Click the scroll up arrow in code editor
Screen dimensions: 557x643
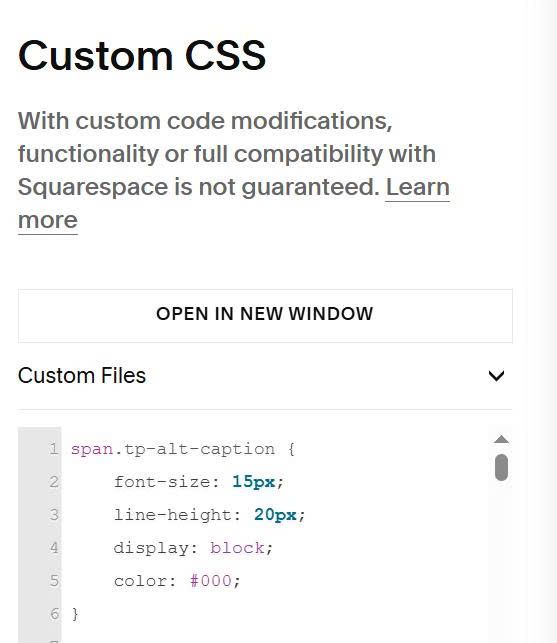click(501, 440)
